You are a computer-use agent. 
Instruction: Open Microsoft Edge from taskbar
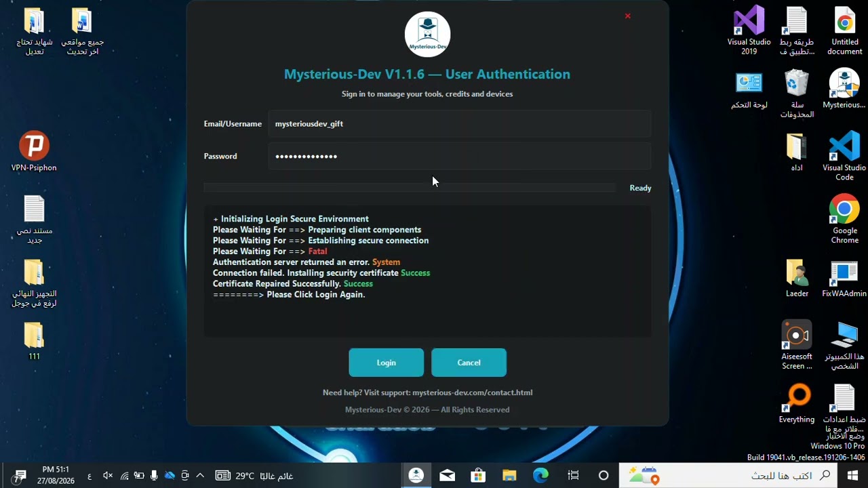(540, 476)
